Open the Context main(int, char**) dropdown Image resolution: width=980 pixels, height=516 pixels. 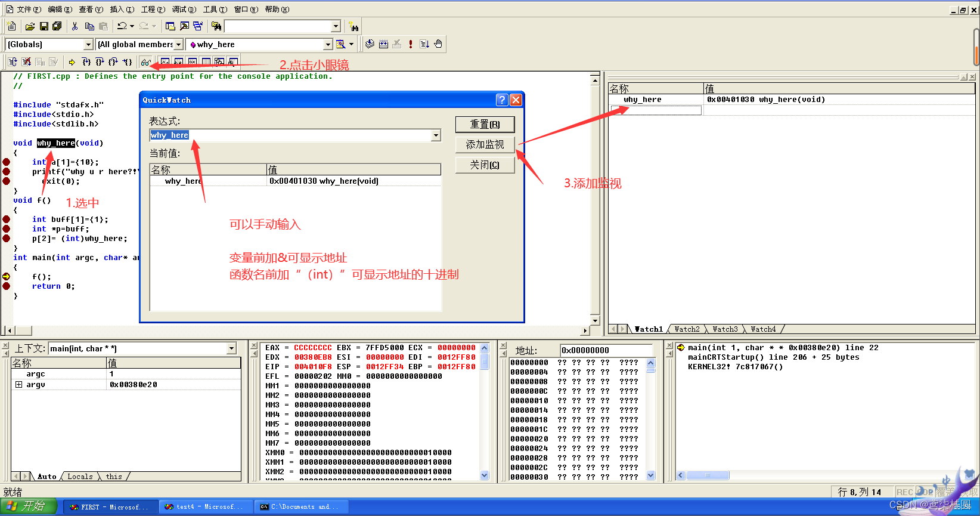[232, 348]
